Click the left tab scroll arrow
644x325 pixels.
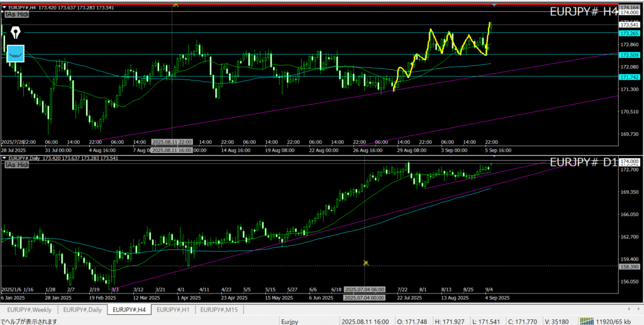629,309
